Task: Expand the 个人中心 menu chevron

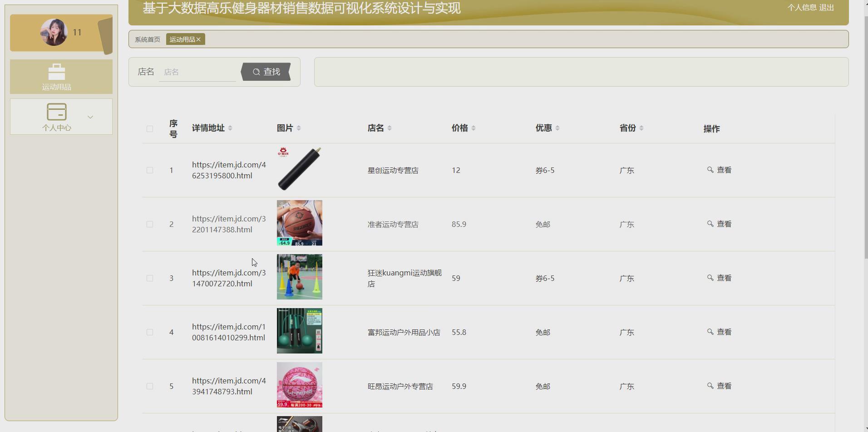Action: 90,117
